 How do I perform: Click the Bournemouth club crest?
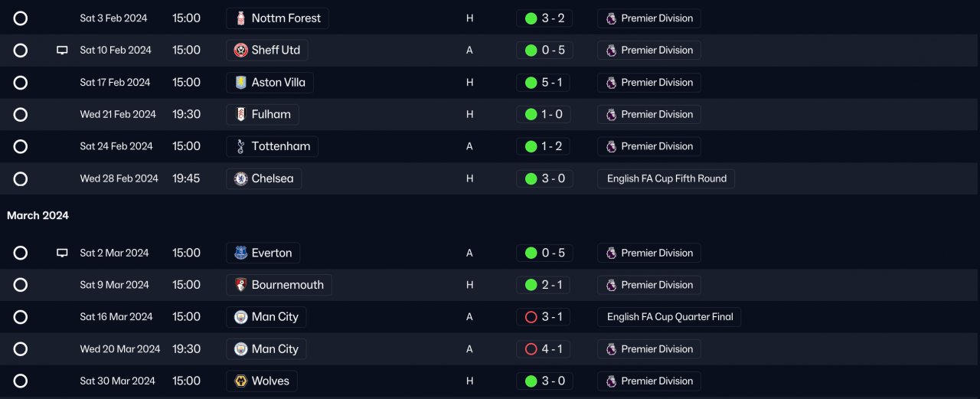(x=241, y=285)
